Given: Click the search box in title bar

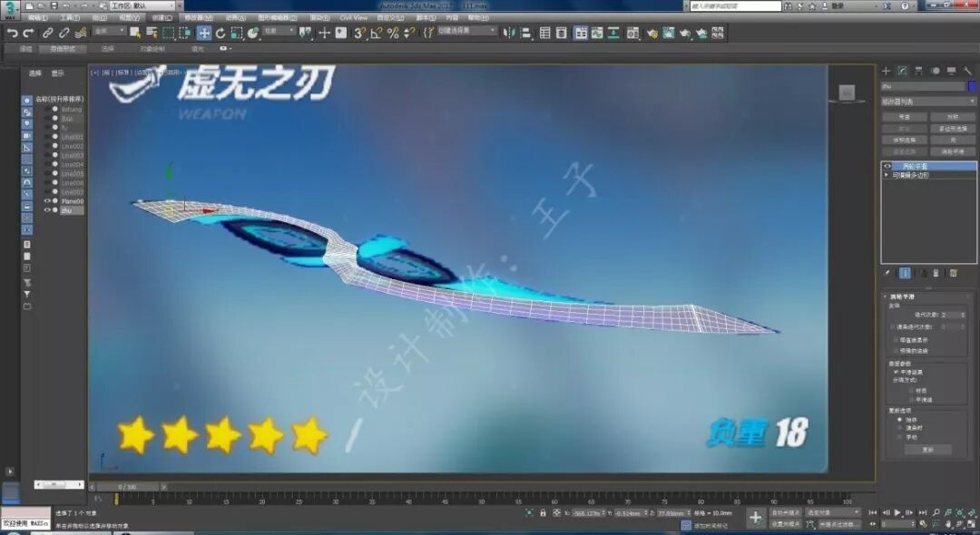Looking at the screenshot, I should tap(736, 5).
